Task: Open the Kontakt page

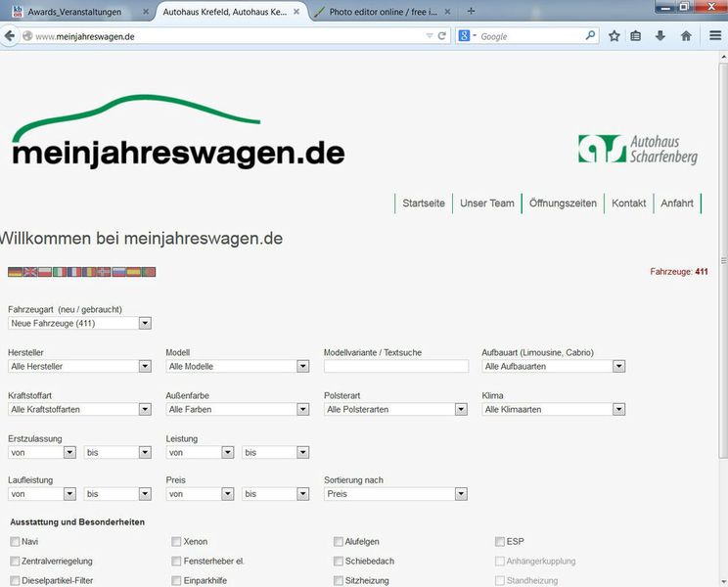Action: click(x=628, y=203)
